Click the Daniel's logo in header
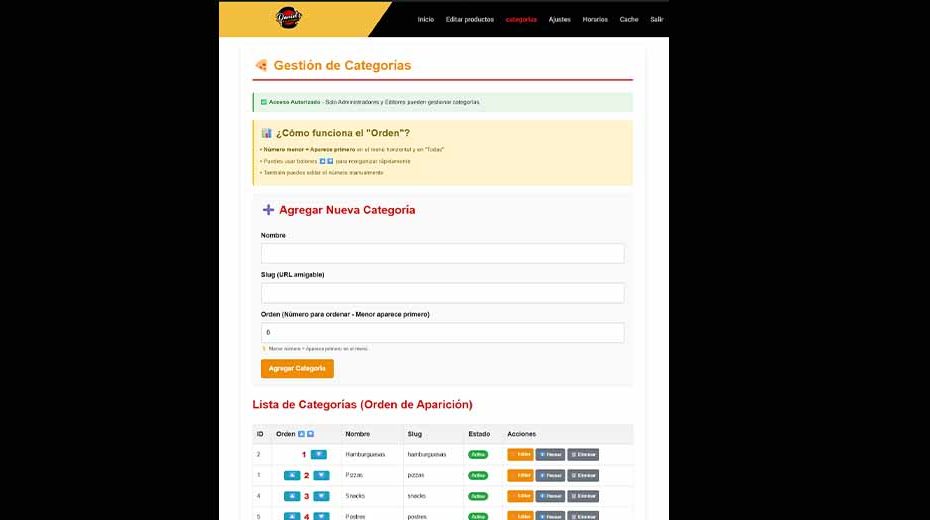Viewport: 930px width, 520px height. (289, 18)
